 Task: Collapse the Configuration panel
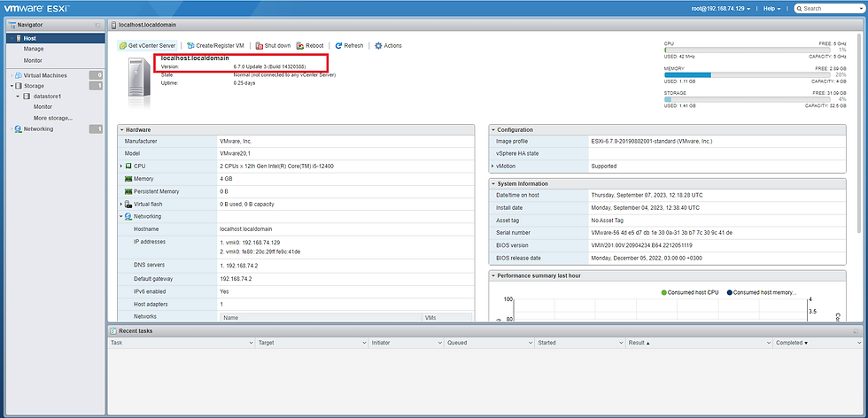pyautogui.click(x=492, y=129)
